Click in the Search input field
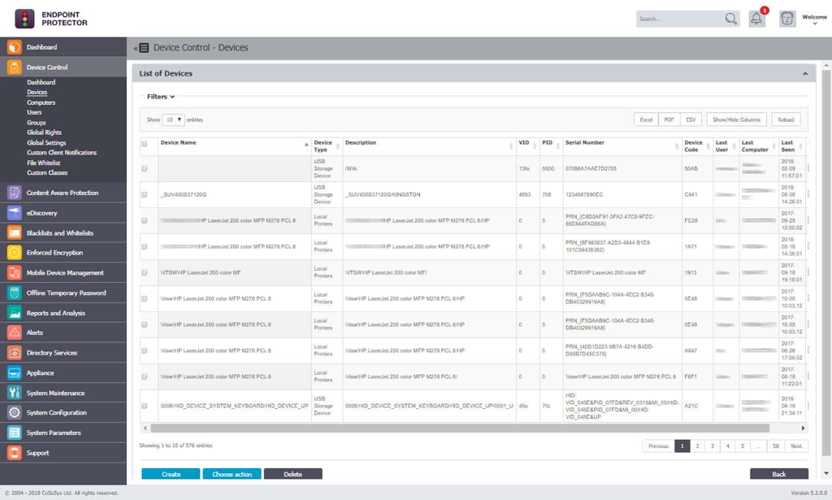This screenshot has height=500, width=832. click(678, 19)
